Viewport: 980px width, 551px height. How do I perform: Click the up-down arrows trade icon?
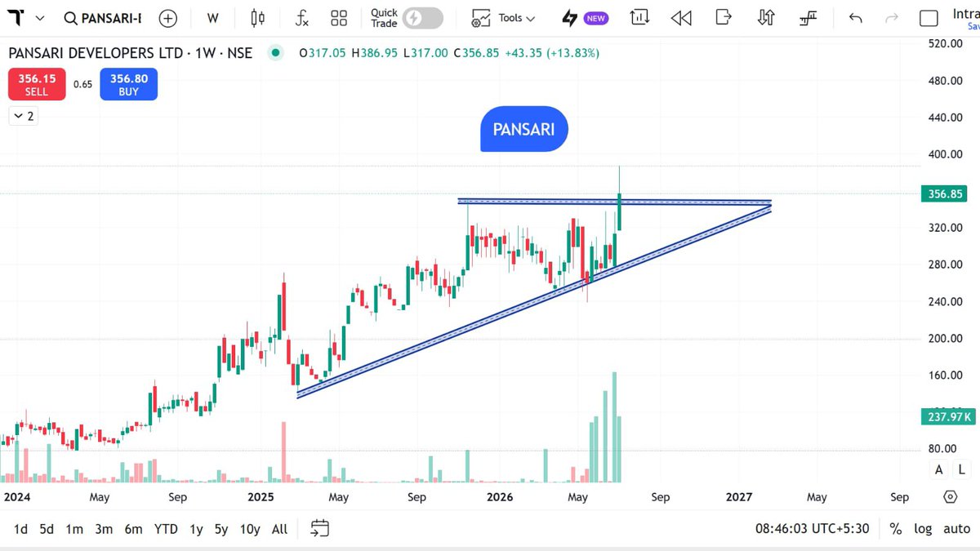(766, 18)
